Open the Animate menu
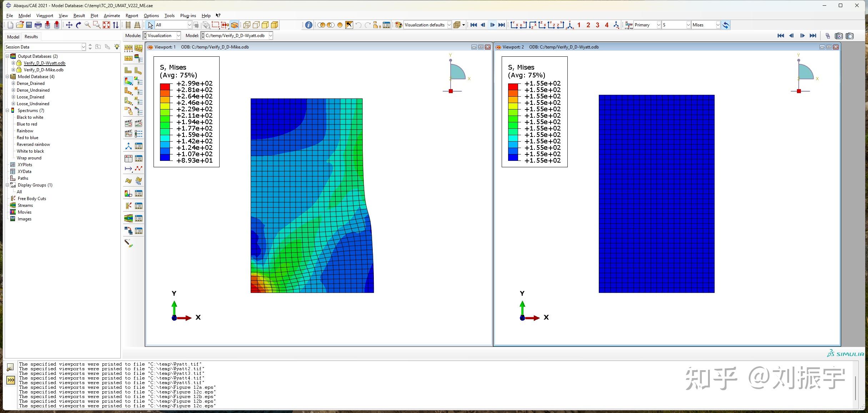Image resolution: width=868 pixels, height=413 pixels. (x=112, y=16)
